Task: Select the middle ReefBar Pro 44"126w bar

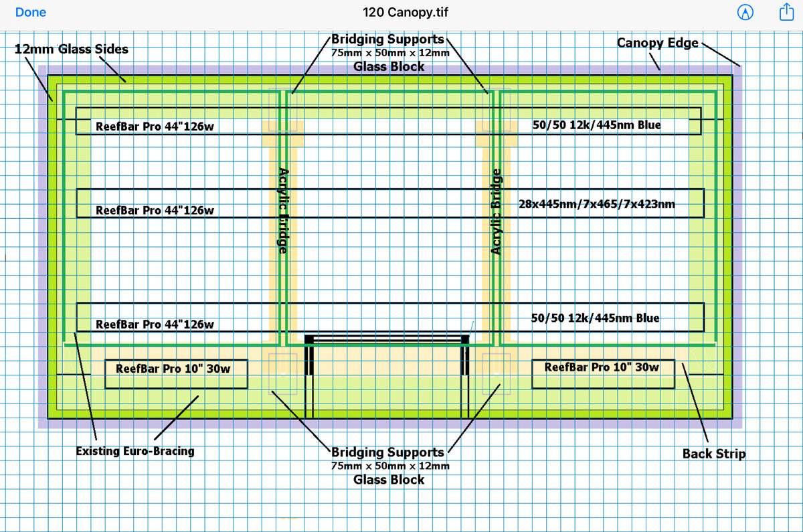Action: (x=390, y=203)
